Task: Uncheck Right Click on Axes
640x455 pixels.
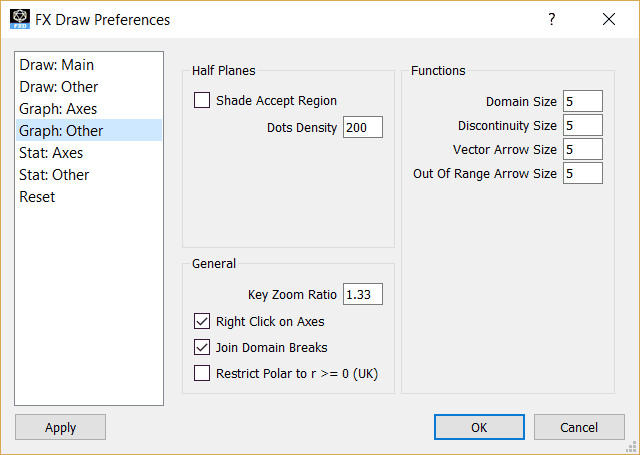Action: coord(202,321)
